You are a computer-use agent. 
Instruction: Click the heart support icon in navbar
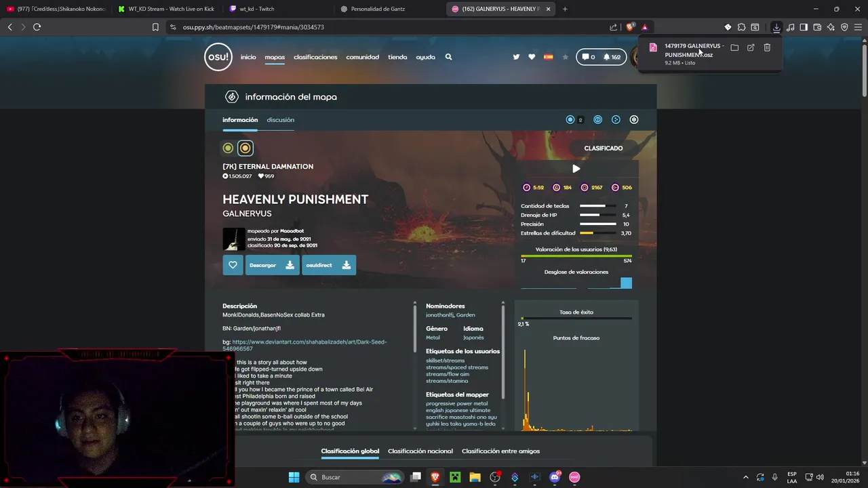[x=532, y=57]
